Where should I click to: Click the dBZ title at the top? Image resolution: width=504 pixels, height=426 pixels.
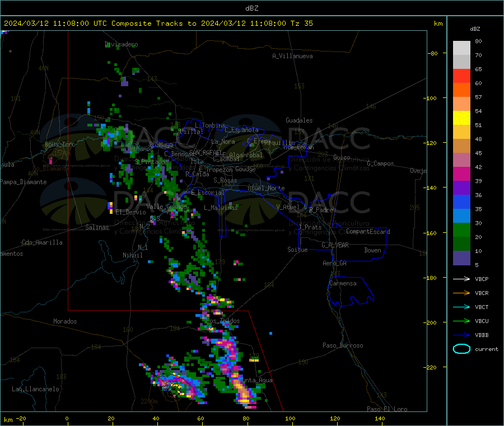click(251, 8)
